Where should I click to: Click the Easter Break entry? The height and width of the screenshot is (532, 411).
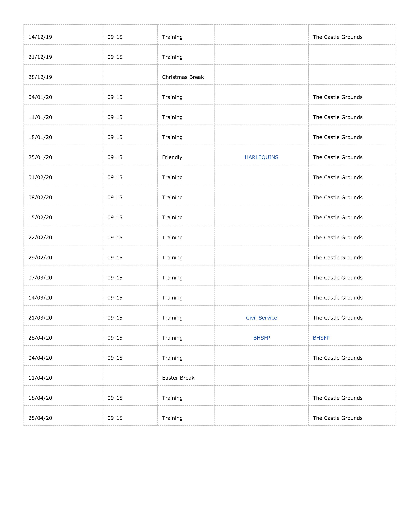point(178,378)
